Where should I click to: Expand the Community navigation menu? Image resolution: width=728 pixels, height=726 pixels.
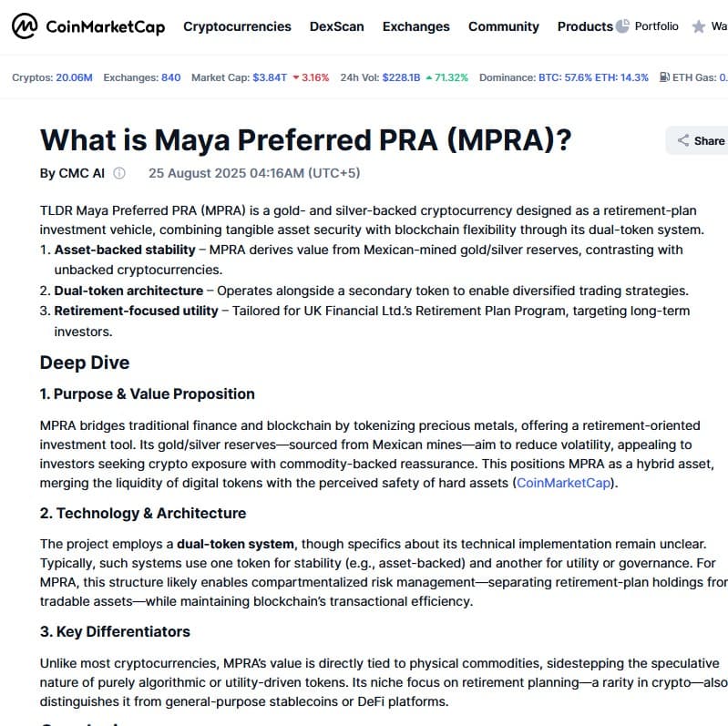click(503, 26)
